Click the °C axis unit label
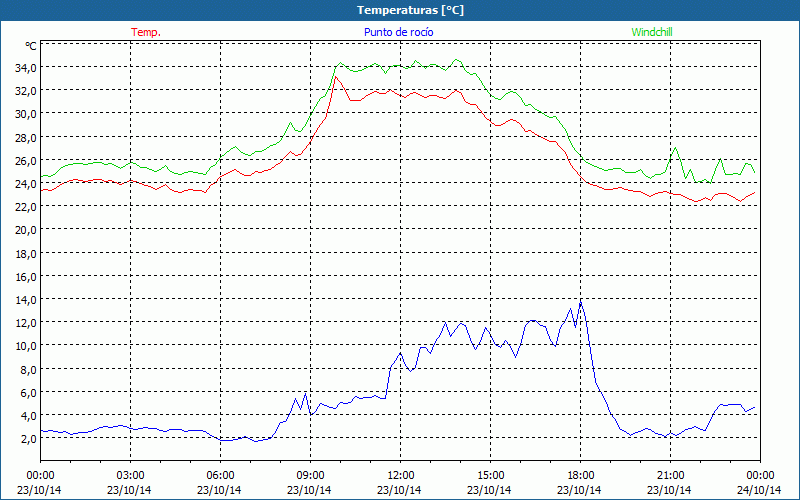The image size is (800, 500). (31, 46)
